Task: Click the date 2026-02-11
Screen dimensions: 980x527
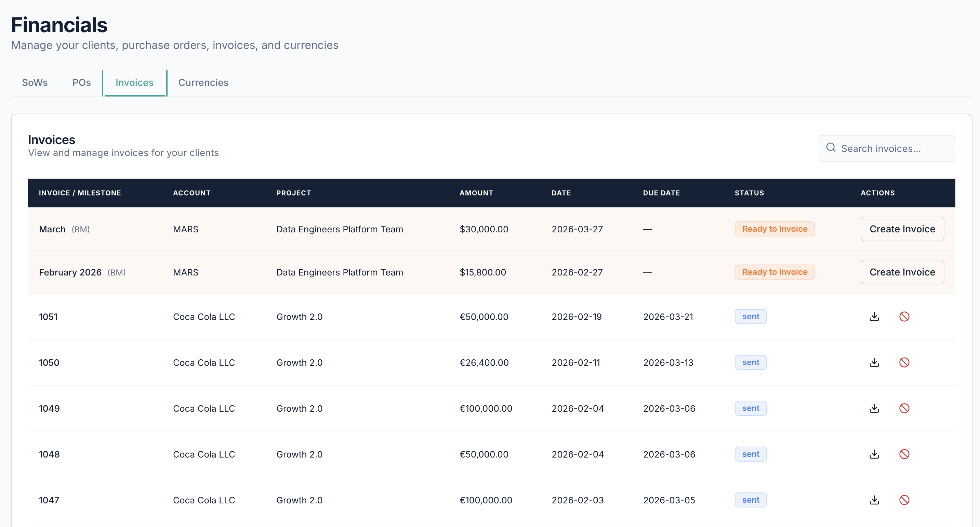Action: pyautogui.click(x=575, y=362)
